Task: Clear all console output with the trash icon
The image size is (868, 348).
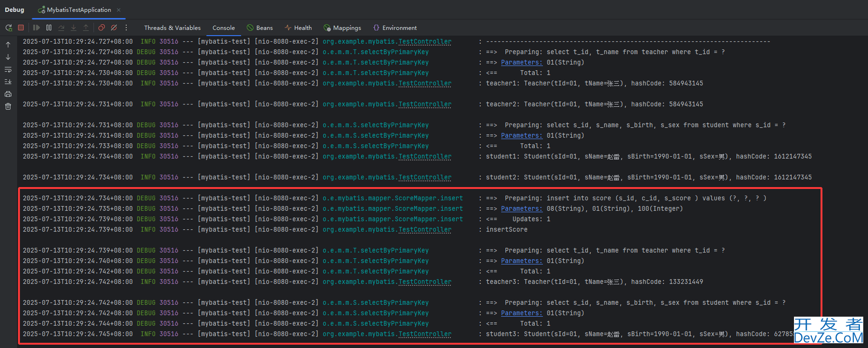Action: tap(8, 106)
